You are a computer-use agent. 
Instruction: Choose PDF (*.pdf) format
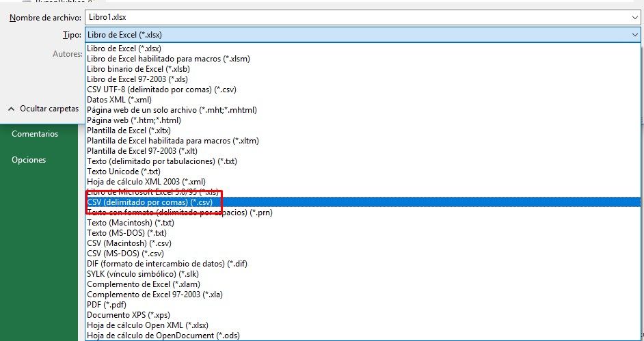pyautogui.click(x=362, y=305)
